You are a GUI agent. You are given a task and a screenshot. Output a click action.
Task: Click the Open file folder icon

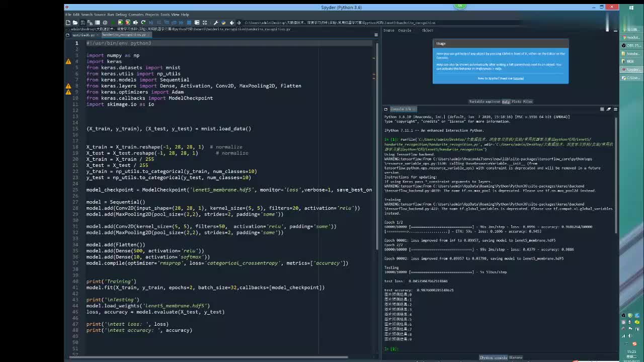click(x=75, y=23)
